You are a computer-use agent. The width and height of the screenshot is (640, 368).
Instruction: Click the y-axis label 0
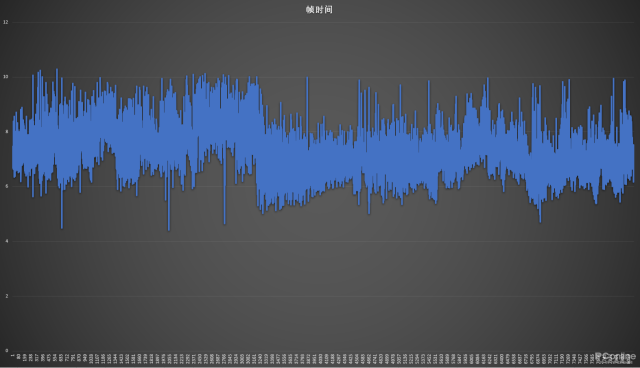point(7,350)
